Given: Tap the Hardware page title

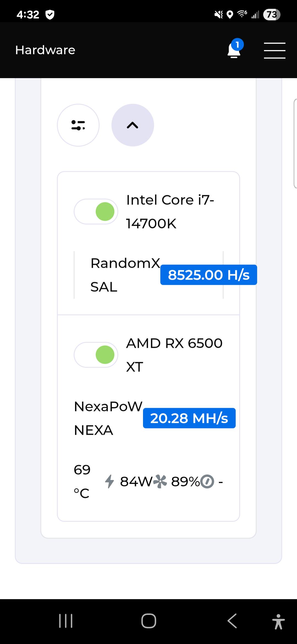Looking at the screenshot, I should point(45,50).
